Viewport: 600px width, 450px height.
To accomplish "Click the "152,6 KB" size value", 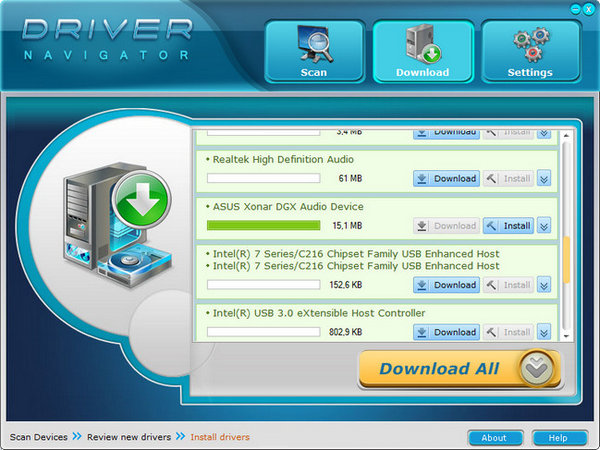I will click(346, 285).
